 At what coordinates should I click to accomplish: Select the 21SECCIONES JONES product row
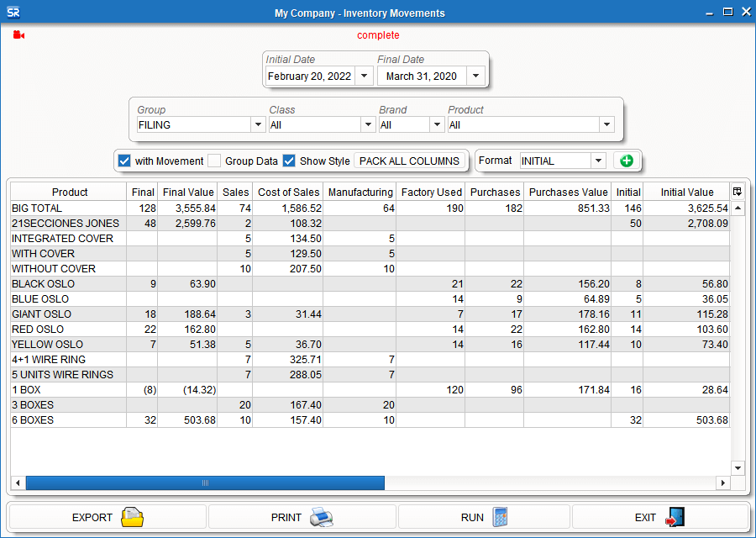click(x=370, y=224)
